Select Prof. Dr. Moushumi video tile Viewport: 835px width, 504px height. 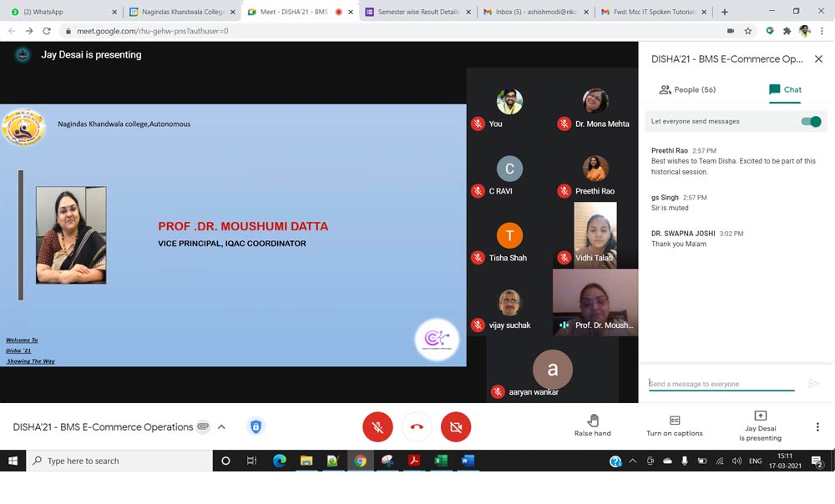click(595, 302)
